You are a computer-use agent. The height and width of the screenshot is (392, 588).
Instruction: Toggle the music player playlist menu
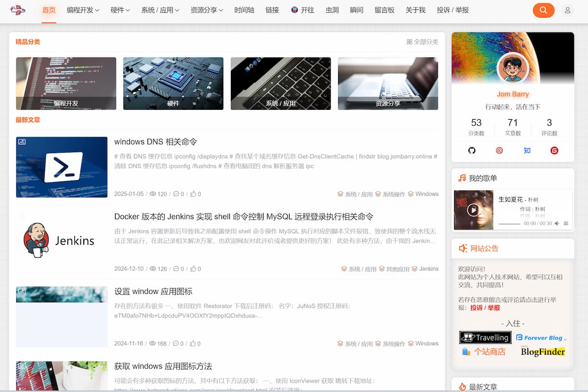click(x=566, y=224)
